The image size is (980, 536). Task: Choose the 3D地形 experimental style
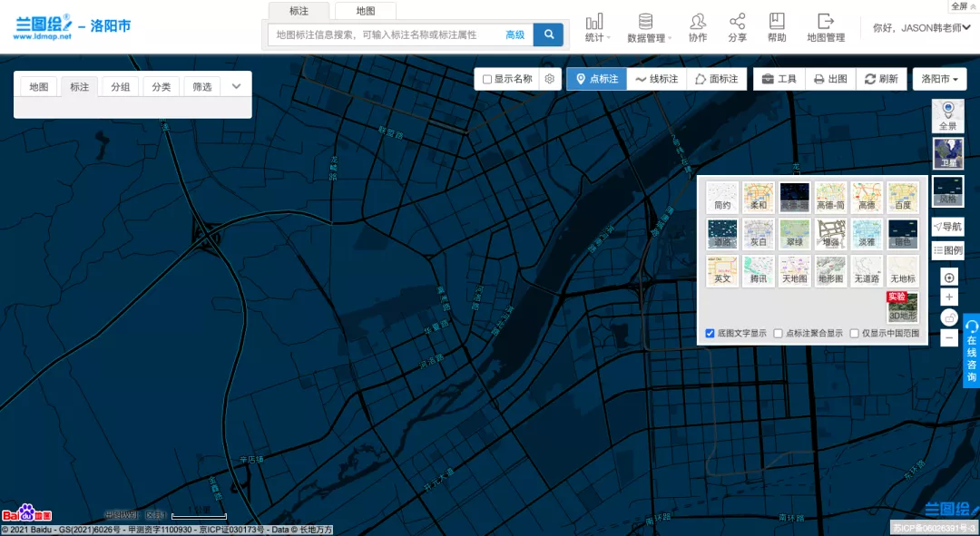[x=903, y=307]
